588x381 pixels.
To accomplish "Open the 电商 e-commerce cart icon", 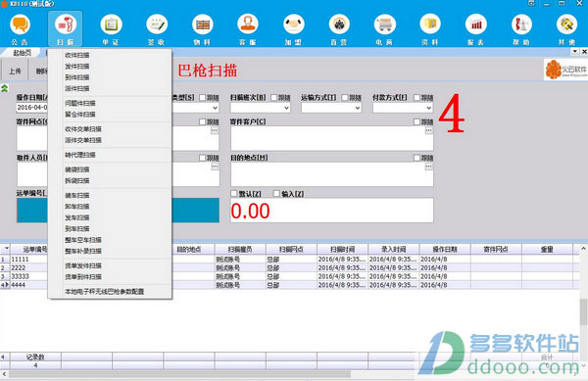I will pyautogui.click(x=385, y=28).
